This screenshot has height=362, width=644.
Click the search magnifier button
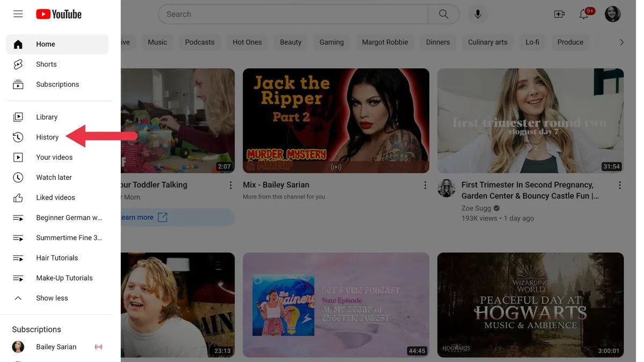point(443,14)
